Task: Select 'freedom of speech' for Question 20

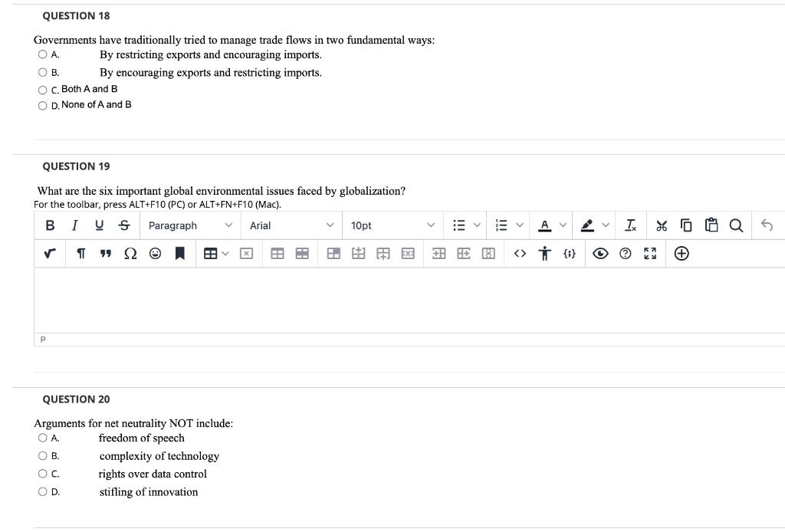Action: [x=43, y=438]
